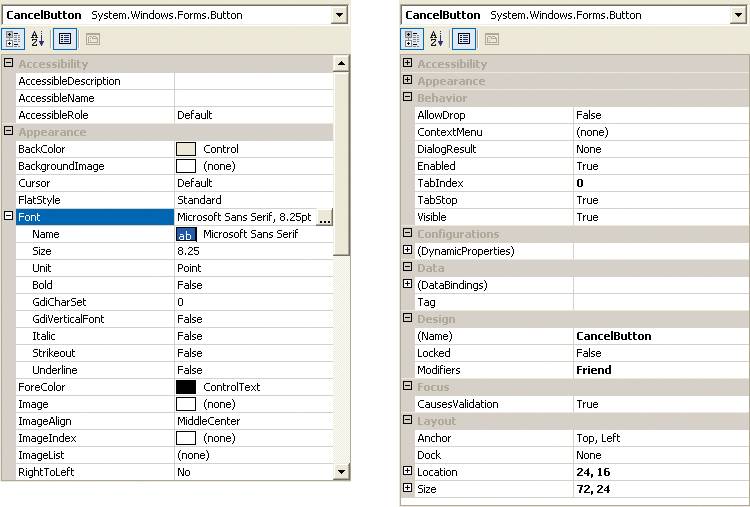
Task: Click Properties icon in left panel toolbar
Action: pos(65,39)
